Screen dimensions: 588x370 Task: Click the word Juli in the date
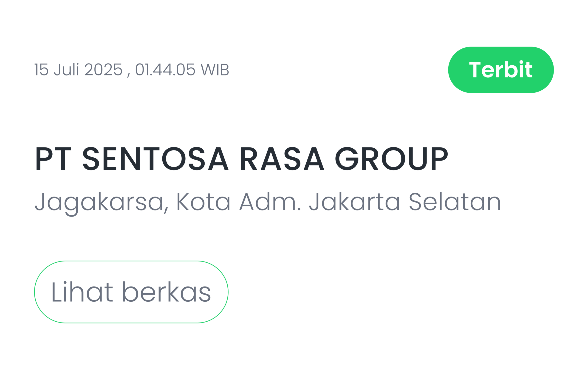click(x=66, y=70)
